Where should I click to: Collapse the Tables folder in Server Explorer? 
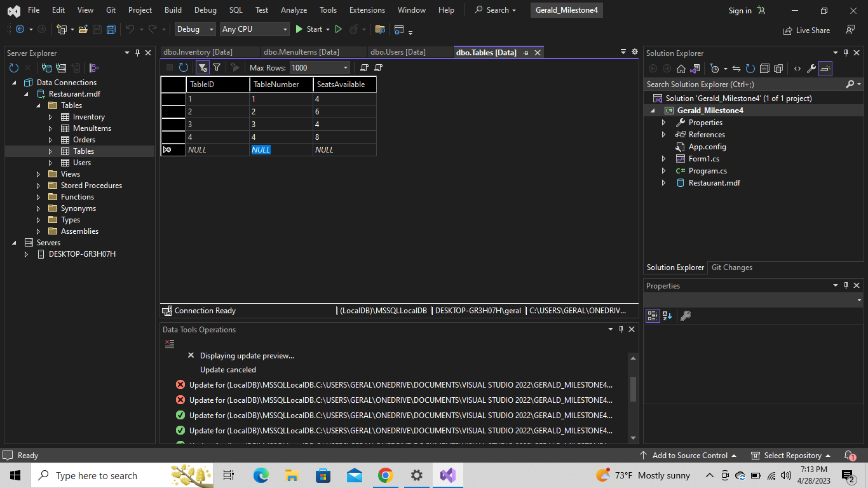click(37, 105)
